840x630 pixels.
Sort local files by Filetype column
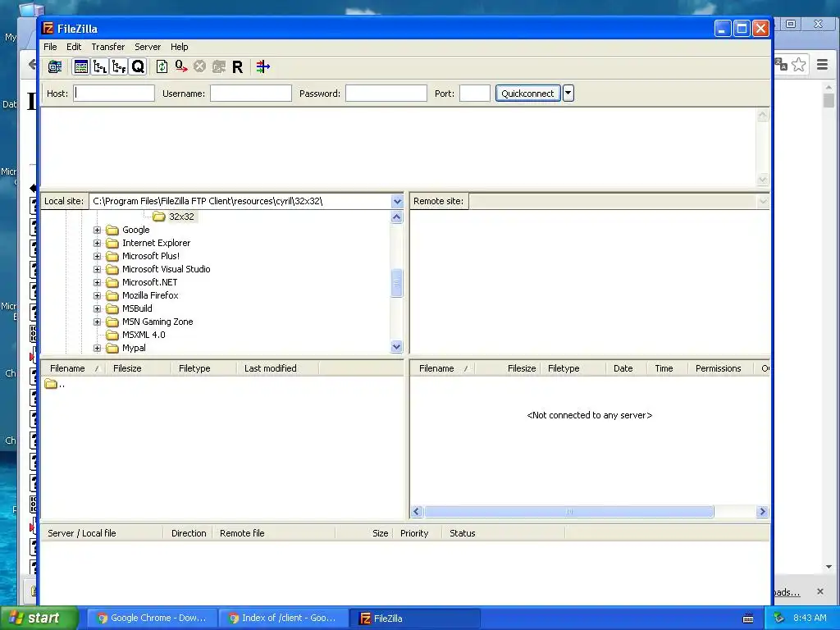[x=203, y=368]
